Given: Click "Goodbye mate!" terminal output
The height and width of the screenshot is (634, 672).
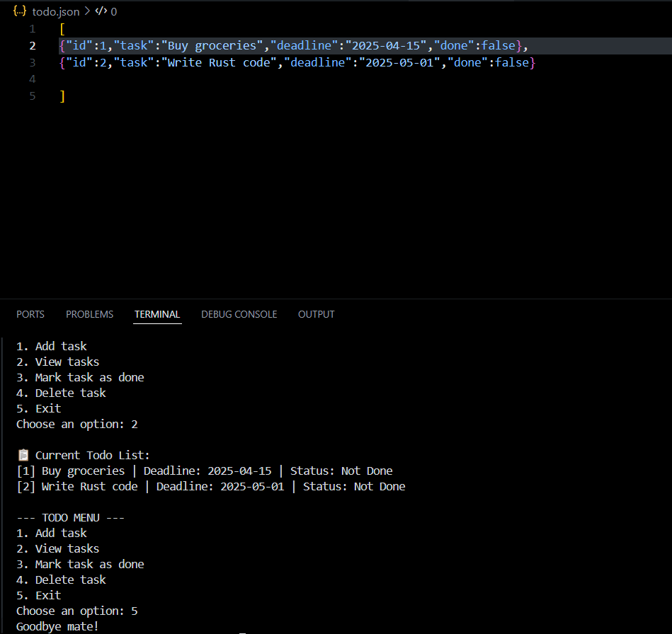Looking at the screenshot, I should pyautogui.click(x=57, y=626).
